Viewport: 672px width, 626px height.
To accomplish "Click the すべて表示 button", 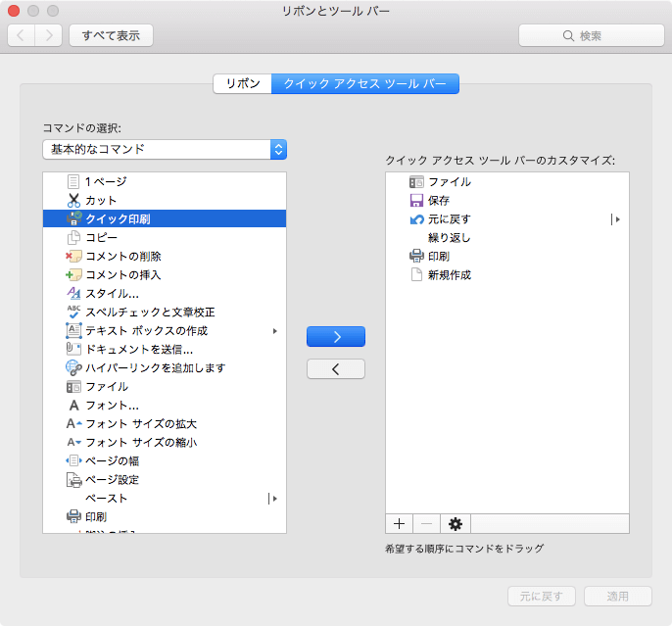I will (111, 35).
